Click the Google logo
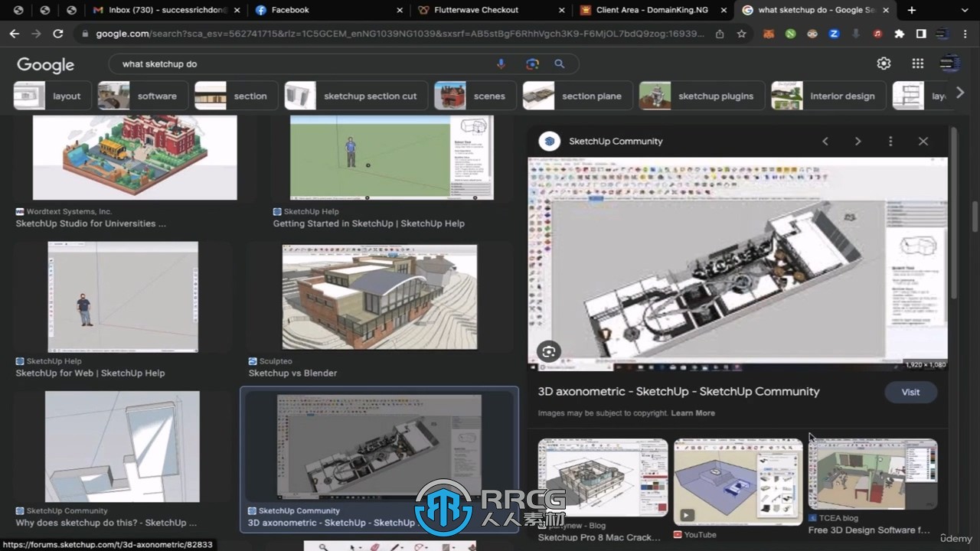 click(45, 65)
